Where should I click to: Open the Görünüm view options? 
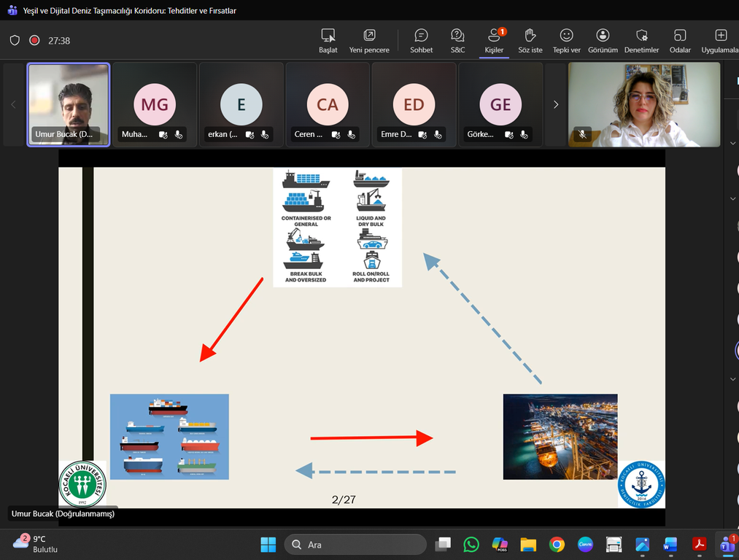603,40
